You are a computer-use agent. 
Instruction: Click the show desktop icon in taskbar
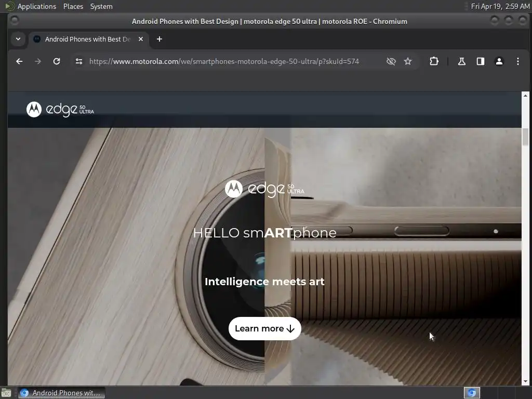coord(6,393)
